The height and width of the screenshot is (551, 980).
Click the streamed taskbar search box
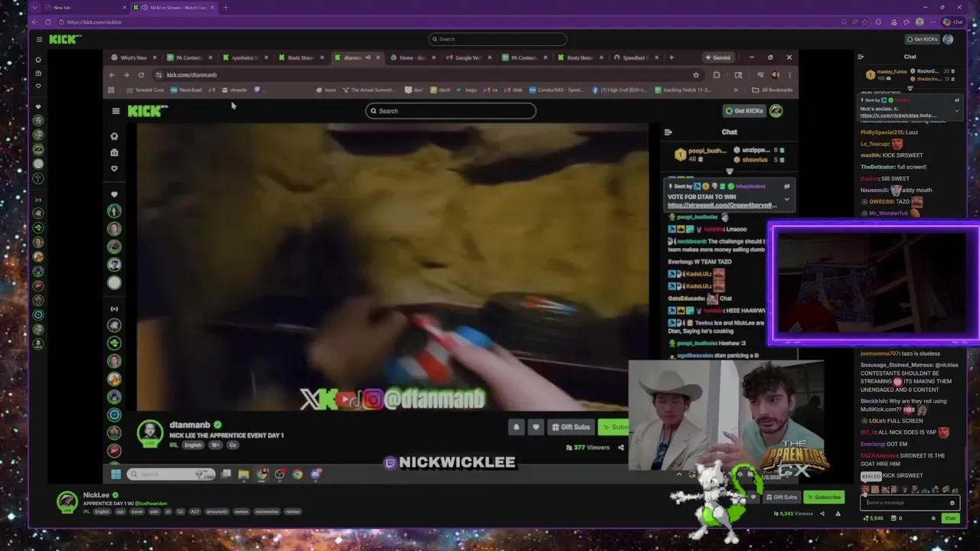pyautogui.click(x=171, y=474)
